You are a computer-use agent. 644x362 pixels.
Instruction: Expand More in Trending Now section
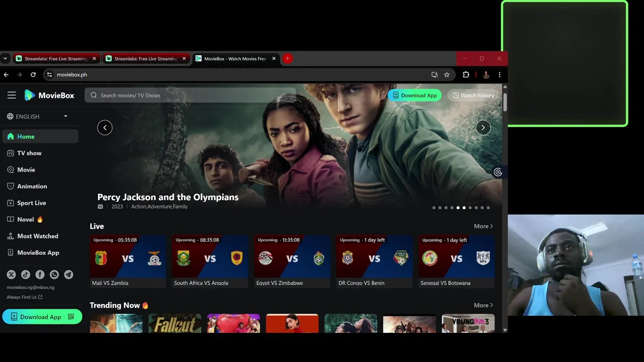click(484, 305)
